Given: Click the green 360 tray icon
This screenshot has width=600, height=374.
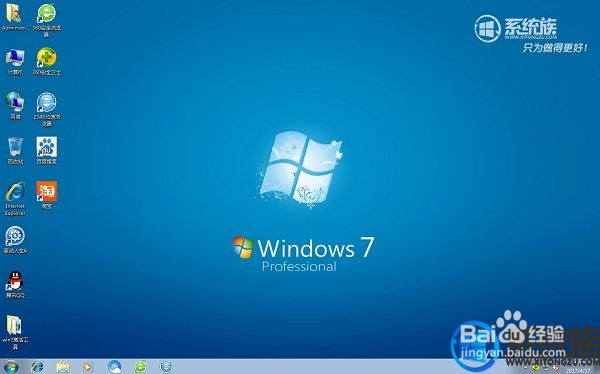Looking at the screenshot, I should pyautogui.click(x=535, y=367).
